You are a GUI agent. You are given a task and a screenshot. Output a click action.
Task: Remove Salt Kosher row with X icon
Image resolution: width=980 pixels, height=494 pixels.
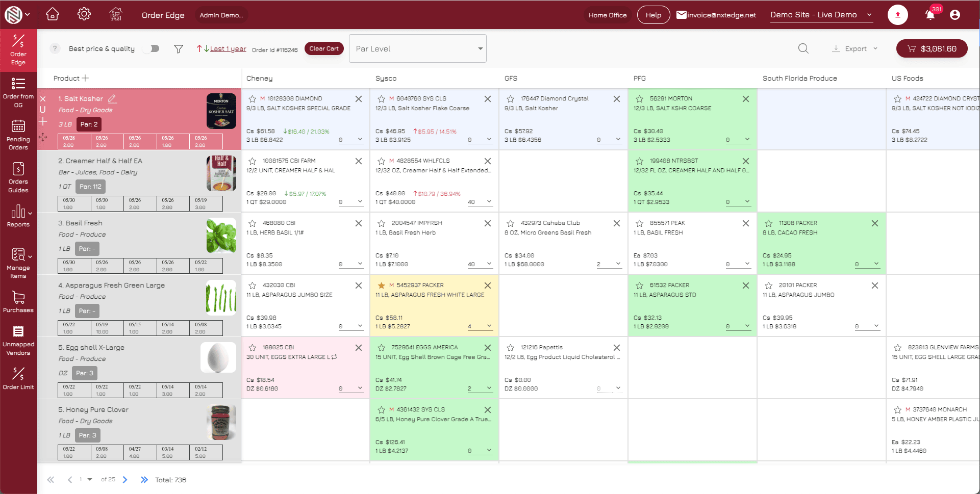(43, 99)
